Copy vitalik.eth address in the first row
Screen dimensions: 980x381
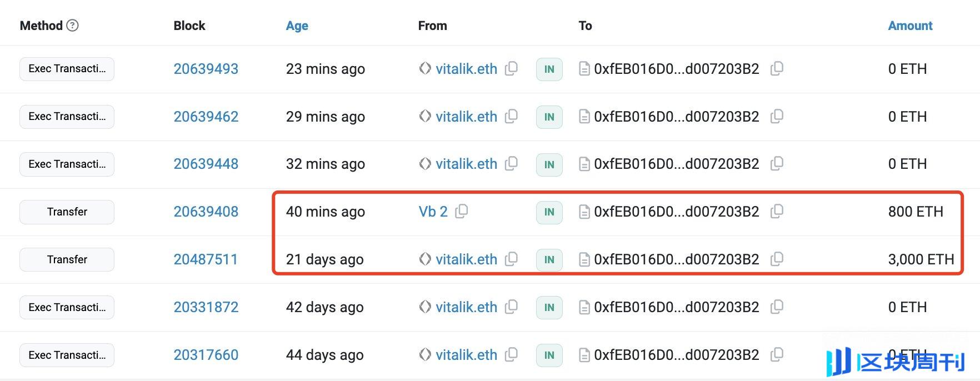point(512,69)
